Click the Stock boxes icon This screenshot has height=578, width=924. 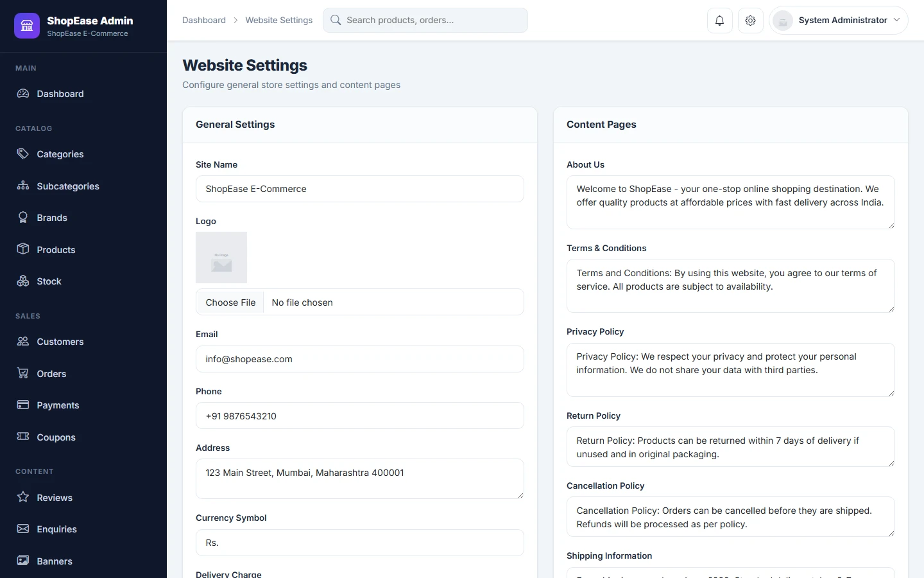pos(23,281)
